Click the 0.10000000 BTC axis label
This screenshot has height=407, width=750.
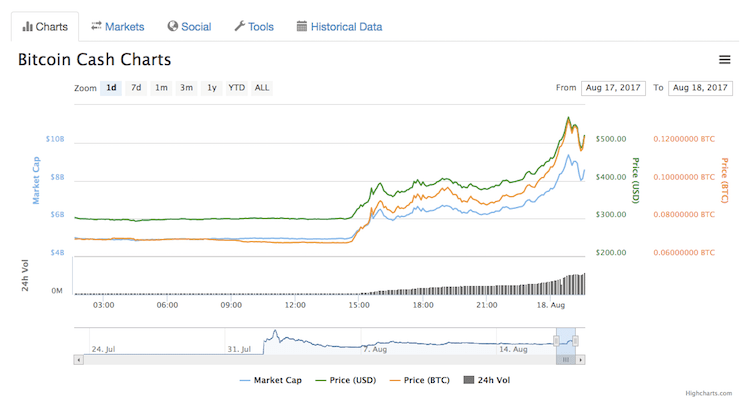[x=684, y=177]
